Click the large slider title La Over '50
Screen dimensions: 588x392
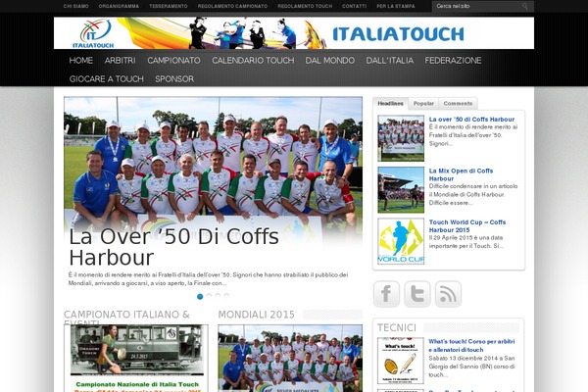click(x=173, y=247)
